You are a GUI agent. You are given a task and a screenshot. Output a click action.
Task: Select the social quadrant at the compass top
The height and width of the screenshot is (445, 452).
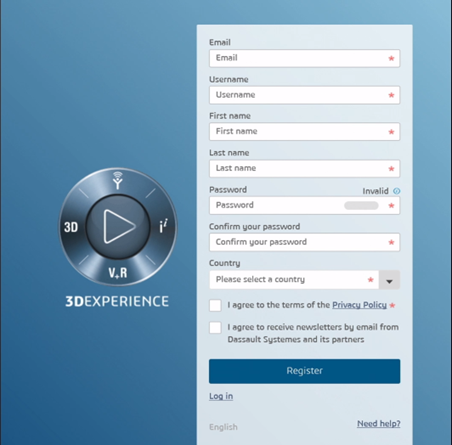(x=117, y=180)
